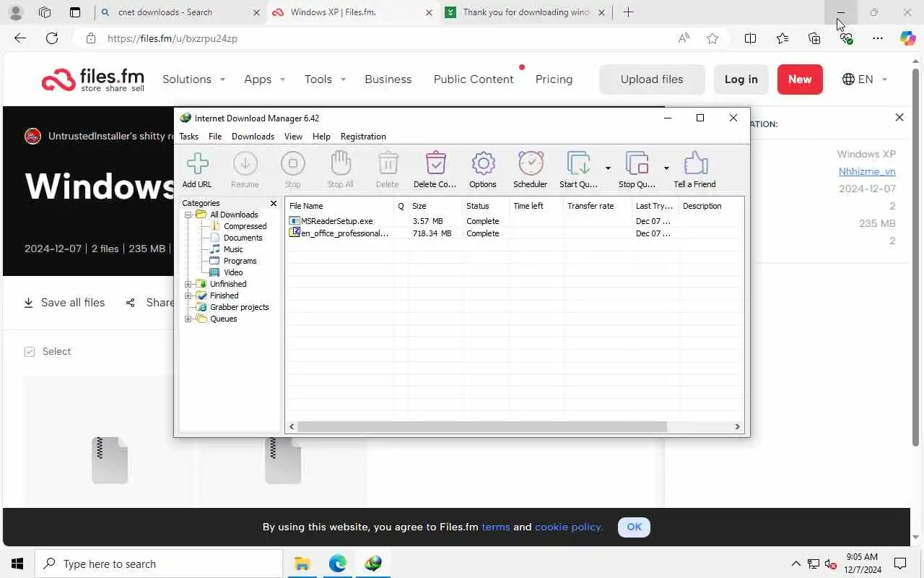Open the Tools dropdown menu
The width and height of the screenshot is (924, 578).
[325, 79]
